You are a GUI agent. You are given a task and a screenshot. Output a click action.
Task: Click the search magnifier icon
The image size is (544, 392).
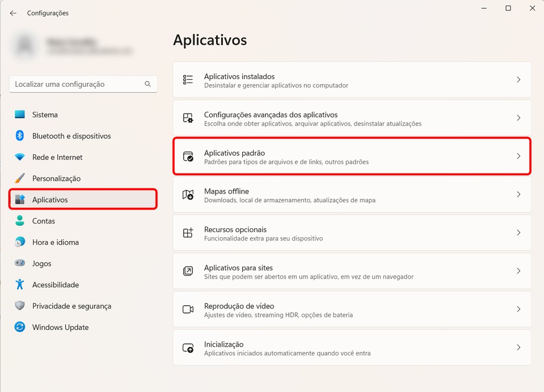pos(148,84)
